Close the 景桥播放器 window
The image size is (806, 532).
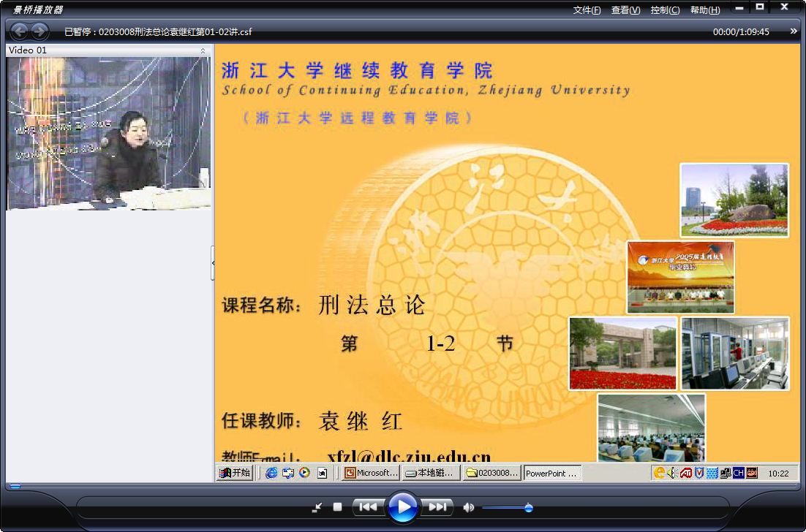(784, 7)
